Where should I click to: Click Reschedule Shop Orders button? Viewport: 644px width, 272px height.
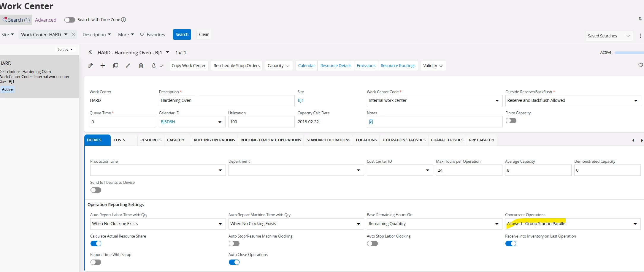point(237,66)
